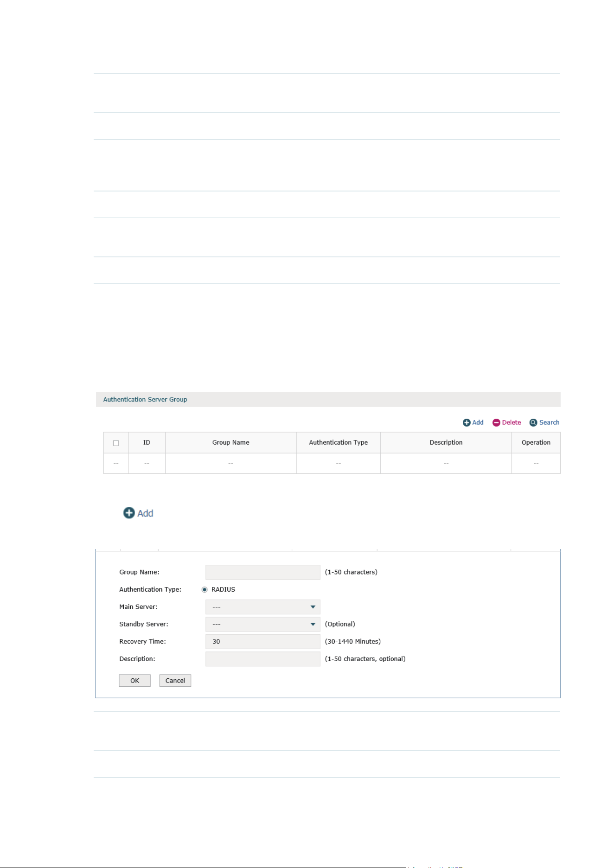
Task: Click the Group Name column header
Action: pyautogui.click(x=231, y=442)
